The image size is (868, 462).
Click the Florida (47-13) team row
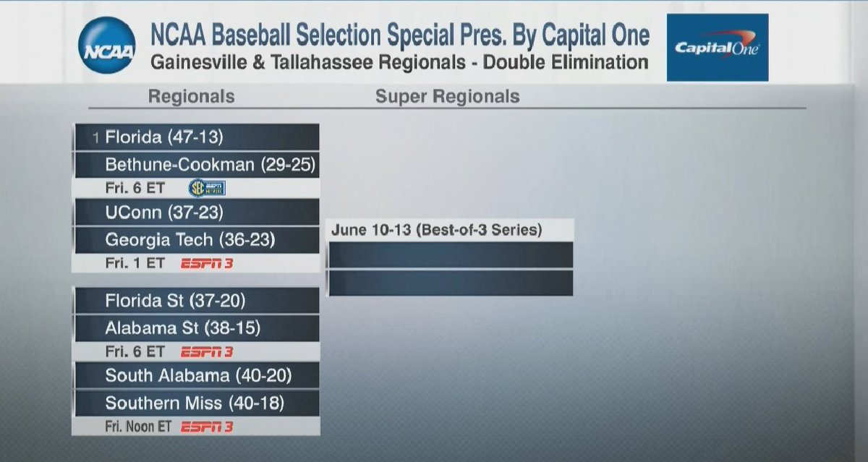[x=196, y=137]
